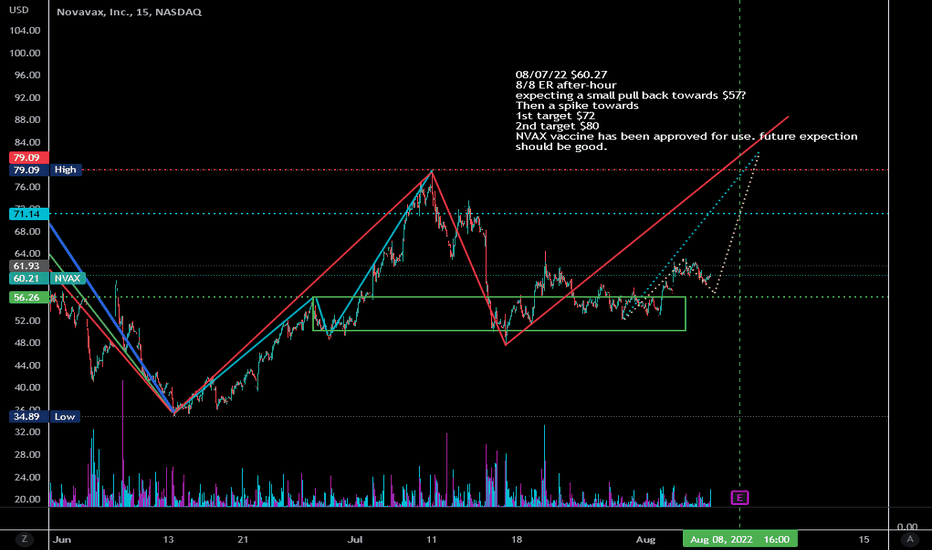Select the 'NVAX vaccine has been approved' line
Screen dimensions: 932x550
point(687,136)
